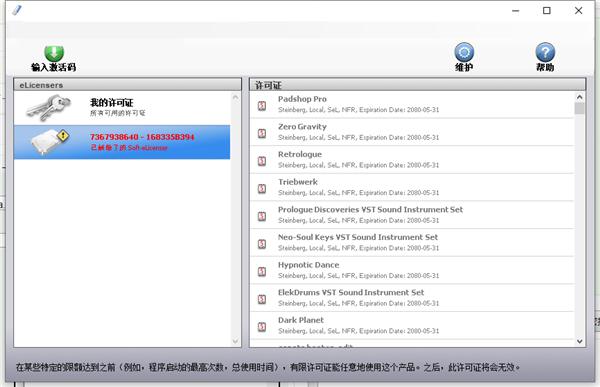
Task: Maximize the eLicenser window
Action: [x=547, y=10]
